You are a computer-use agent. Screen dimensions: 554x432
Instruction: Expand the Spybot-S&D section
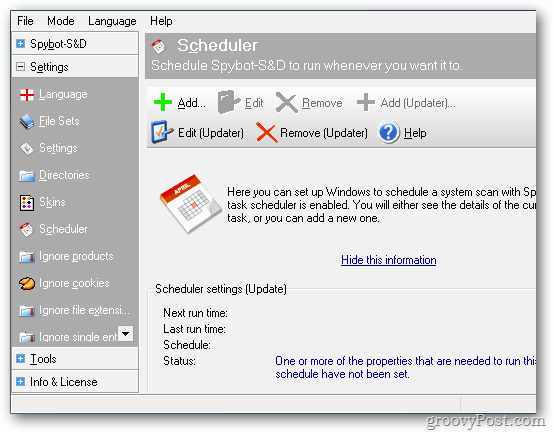pos(20,43)
